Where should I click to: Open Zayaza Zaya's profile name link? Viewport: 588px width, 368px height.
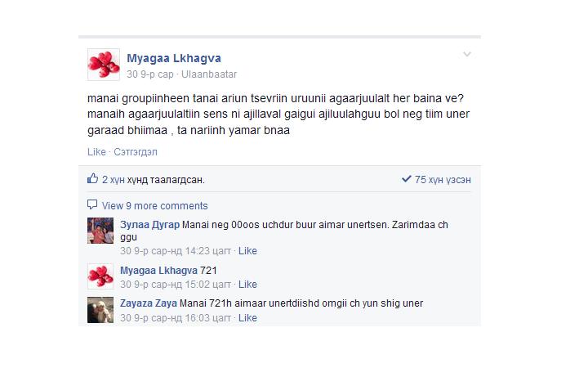coord(149,303)
